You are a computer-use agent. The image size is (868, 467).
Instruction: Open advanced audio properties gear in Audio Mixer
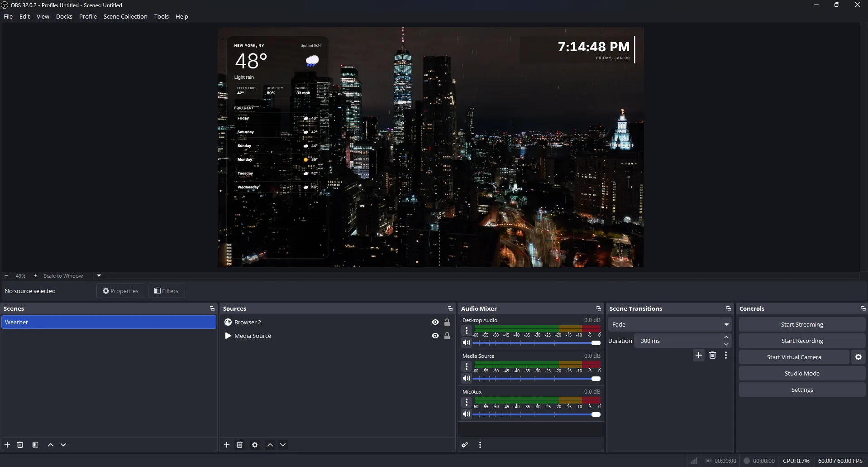click(x=464, y=445)
